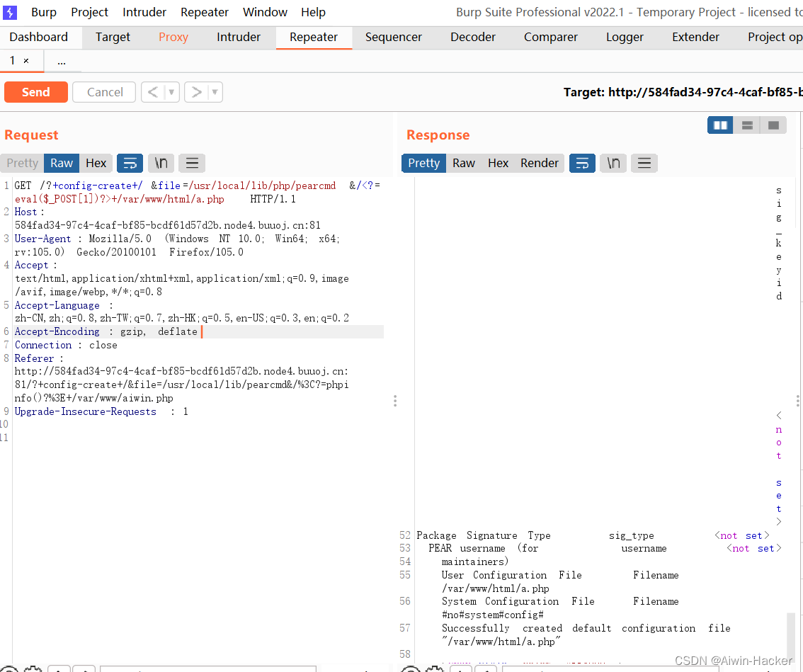Click 'Package Signature Type' response text
803x672 pixels.
(x=484, y=536)
